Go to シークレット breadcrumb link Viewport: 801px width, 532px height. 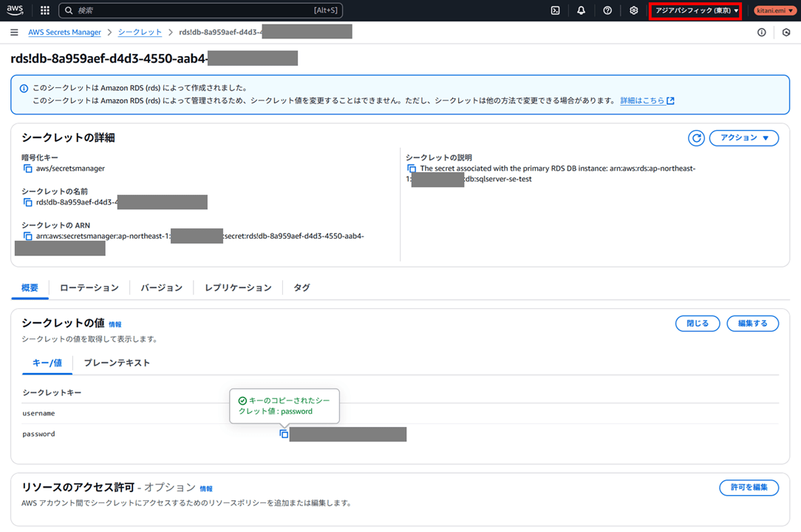point(140,33)
